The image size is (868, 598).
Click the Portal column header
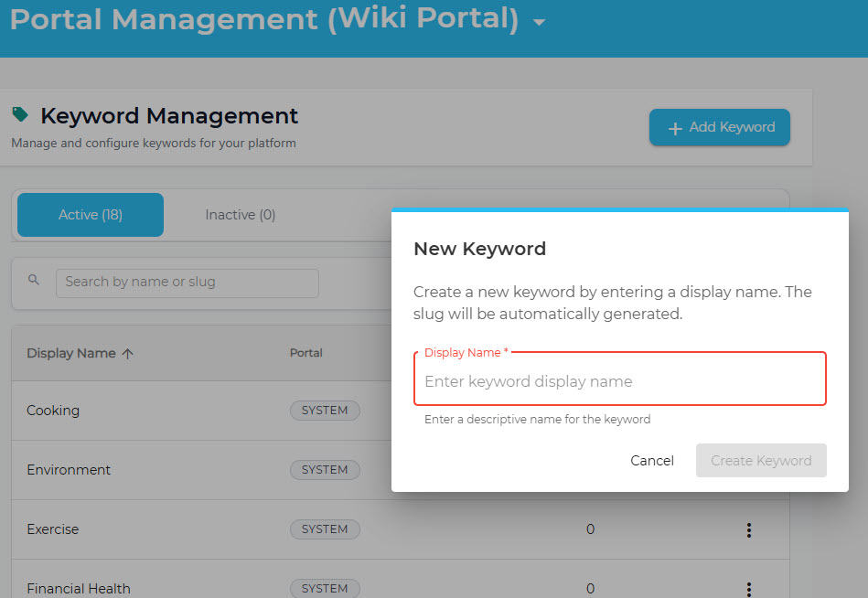pos(305,353)
